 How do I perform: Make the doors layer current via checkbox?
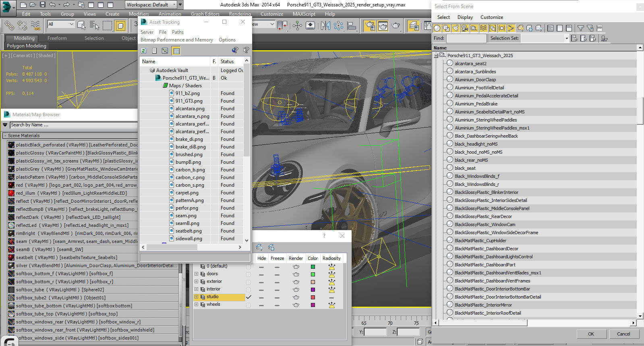[x=248, y=274]
